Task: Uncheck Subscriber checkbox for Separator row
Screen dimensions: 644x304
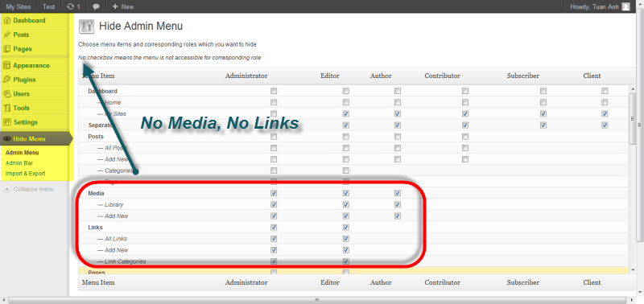Action: (x=543, y=125)
